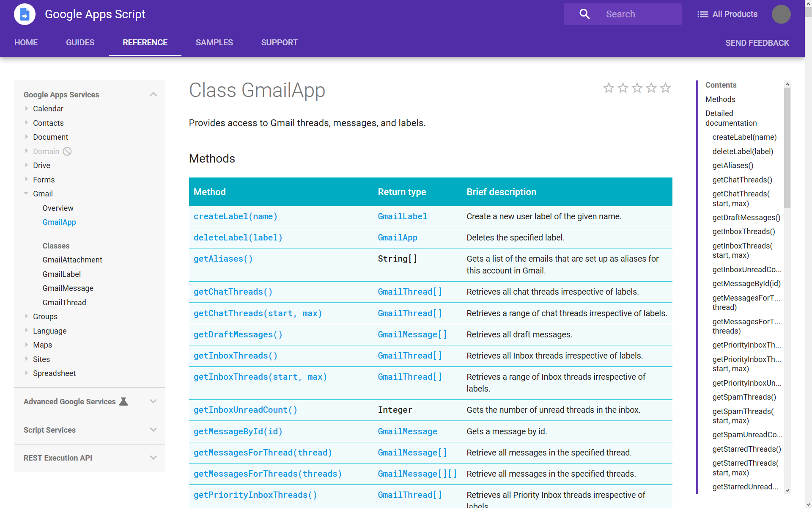Rate the page three stars
Screen dimensions: 812x508
tap(637, 88)
